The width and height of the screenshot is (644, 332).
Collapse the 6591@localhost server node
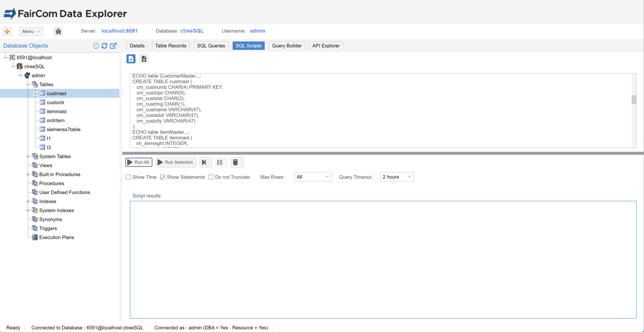coord(6,57)
